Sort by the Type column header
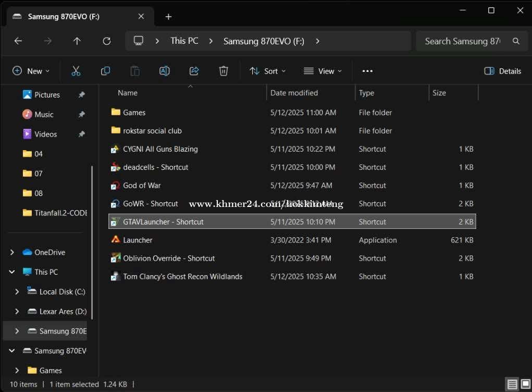 tap(366, 93)
